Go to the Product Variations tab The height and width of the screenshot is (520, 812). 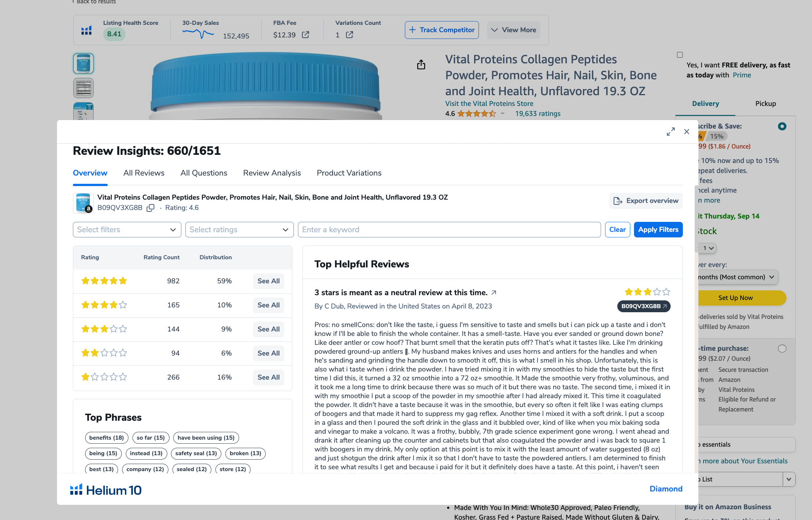click(349, 173)
